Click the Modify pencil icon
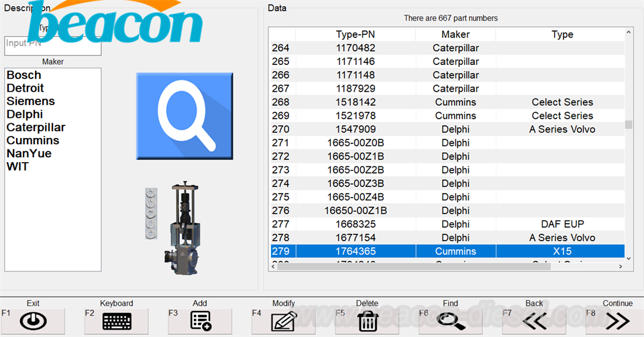644x337 pixels. [x=283, y=322]
